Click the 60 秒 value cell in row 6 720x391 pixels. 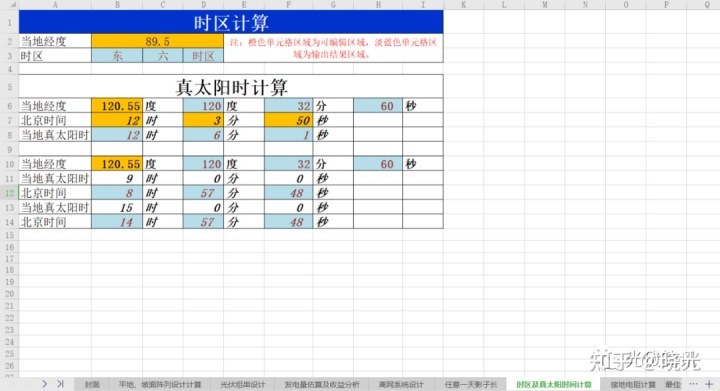pyautogui.click(x=378, y=106)
